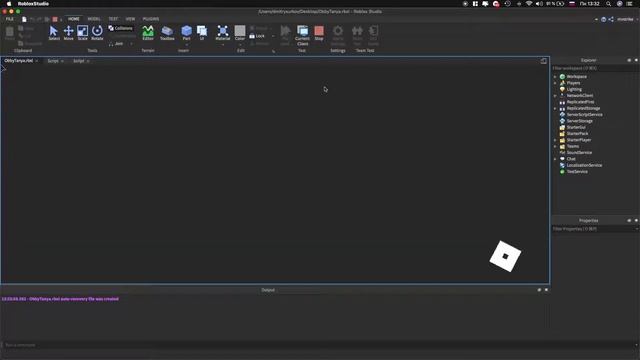Image resolution: width=640 pixels, height=360 pixels.
Task: Open the Material dropdown arrow
Action: tap(223, 44)
